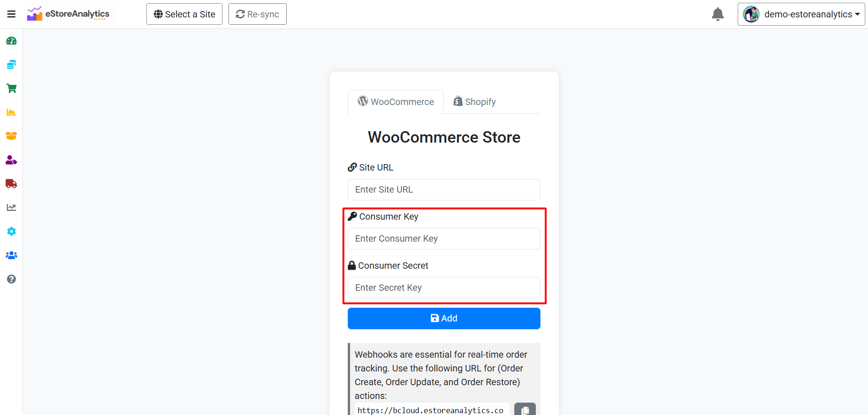Click the notifications bell icon
The height and width of the screenshot is (415, 868).
[x=718, y=14]
